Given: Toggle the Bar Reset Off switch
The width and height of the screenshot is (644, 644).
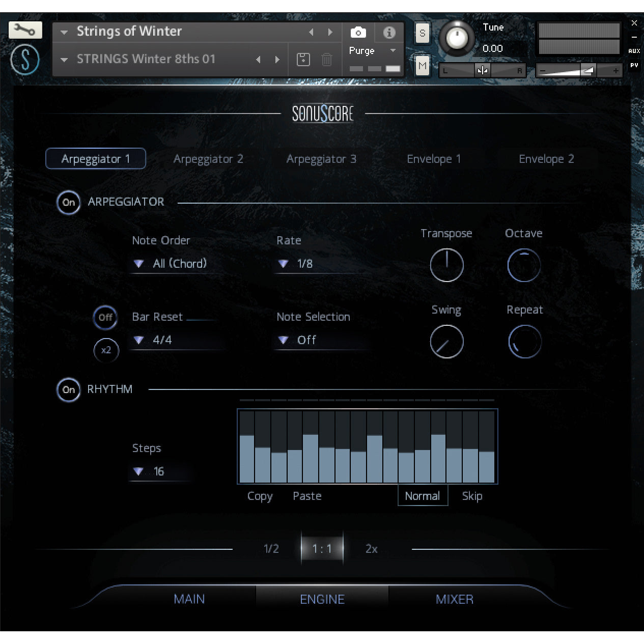Looking at the screenshot, I should (x=105, y=318).
